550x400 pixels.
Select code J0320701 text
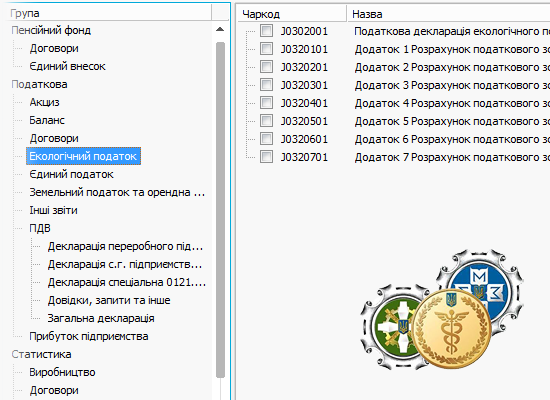[304, 157]
